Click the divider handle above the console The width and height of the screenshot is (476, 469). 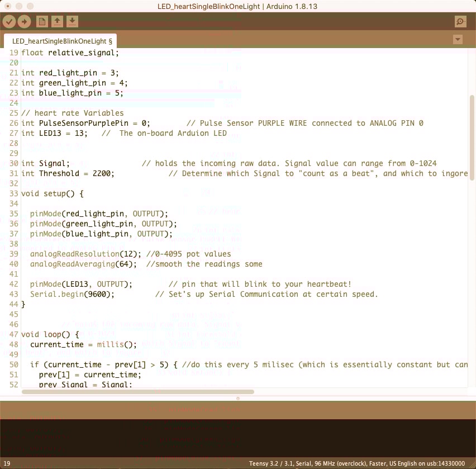tap(238, 399)
